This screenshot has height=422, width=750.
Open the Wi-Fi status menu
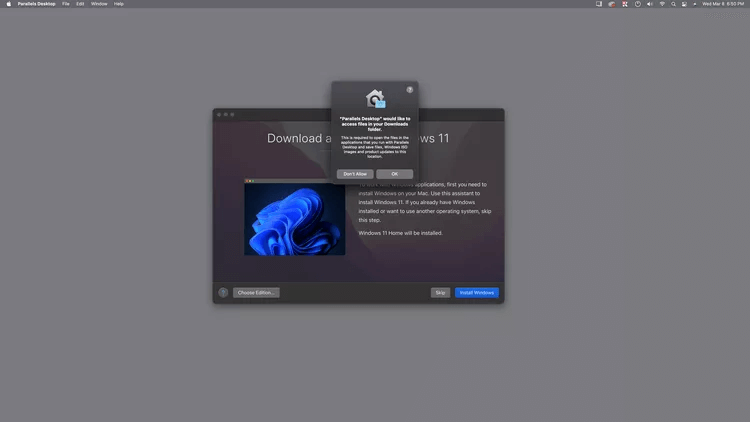coord(662,4)
